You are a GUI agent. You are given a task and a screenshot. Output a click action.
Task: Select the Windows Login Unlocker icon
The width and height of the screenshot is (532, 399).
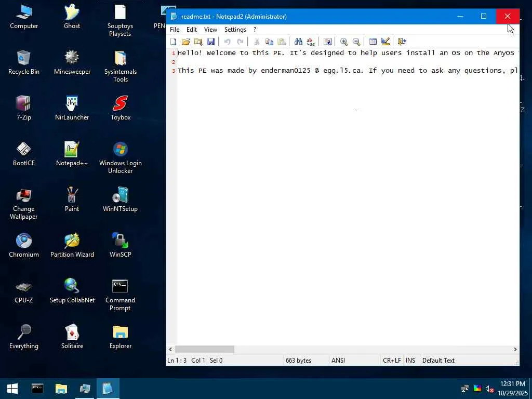pyautogui.click(x=120, y=158)
